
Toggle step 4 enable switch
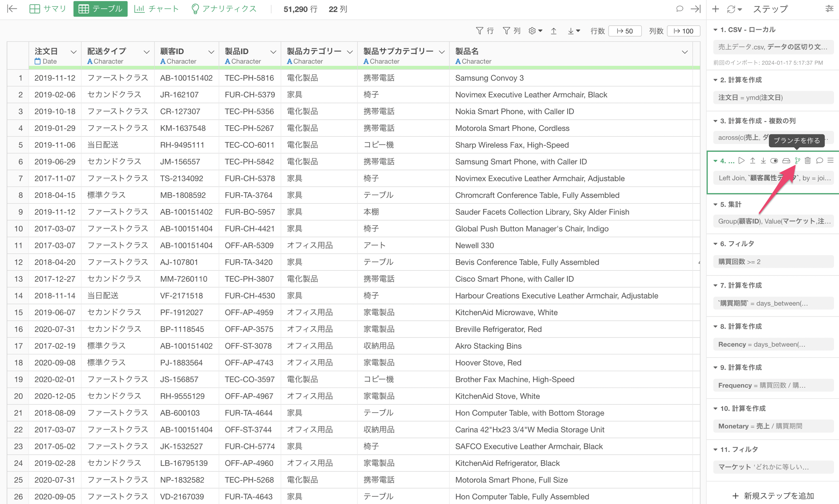[x=774, y=161]
